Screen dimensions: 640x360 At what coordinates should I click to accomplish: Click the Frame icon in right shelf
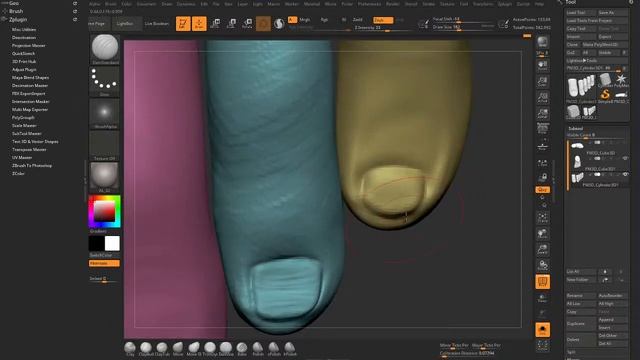542,218
